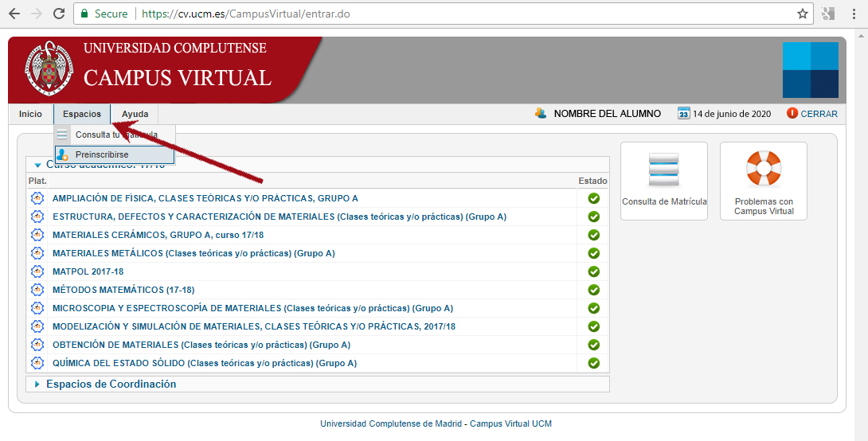Click green status check for MATPOL 2017-18

(x=594, y=271)
